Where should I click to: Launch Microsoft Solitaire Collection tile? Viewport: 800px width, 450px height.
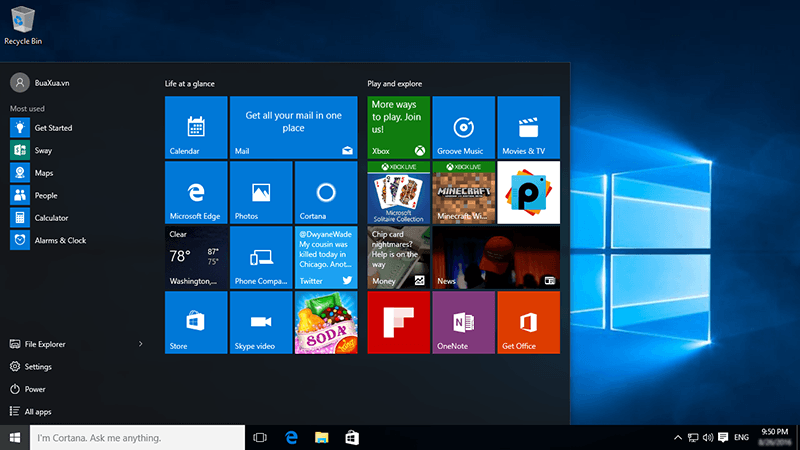pyautogui.click(x=398, y=192)
